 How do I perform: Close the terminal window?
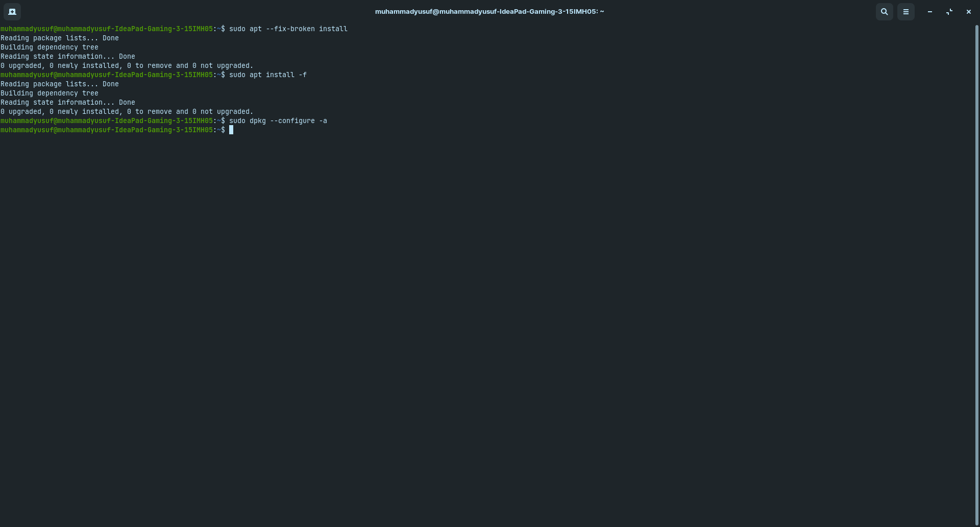pyautogui.click(x=969, y=11)
